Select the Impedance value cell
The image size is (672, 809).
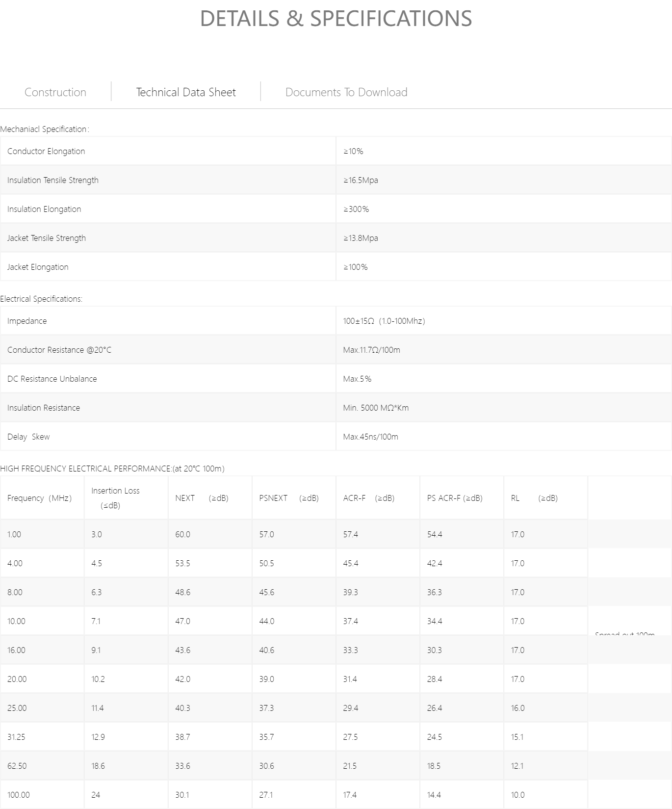pyautogui.click(x=504, y=321)
